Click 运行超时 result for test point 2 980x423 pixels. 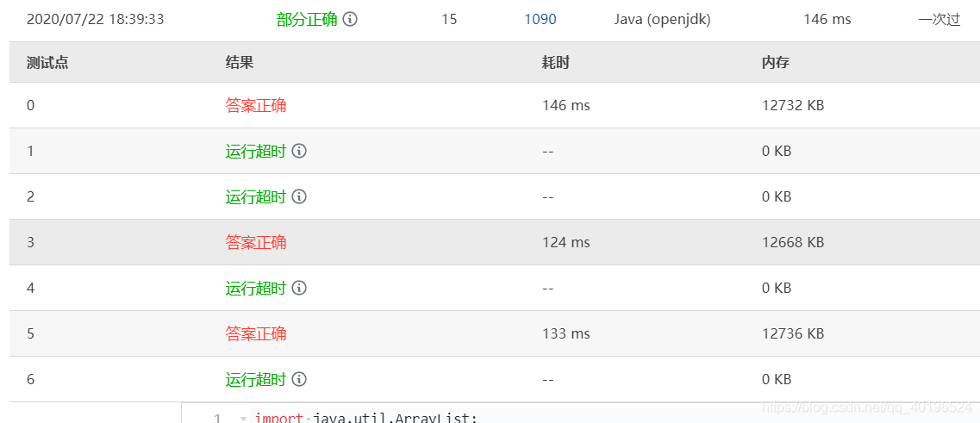[256, 196]
